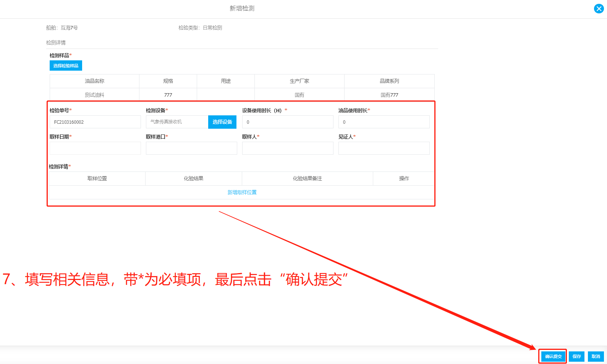
Task: Click the 检验类型: 日常检测 text
Action: click(200, 28)
